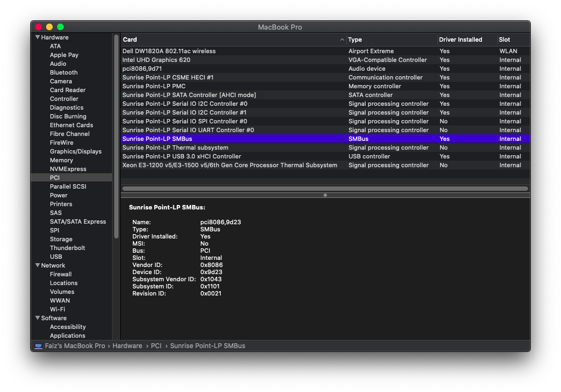Select the Intel UHD Graphics 620 row
561x392 pixels.
tap(325, 60)
